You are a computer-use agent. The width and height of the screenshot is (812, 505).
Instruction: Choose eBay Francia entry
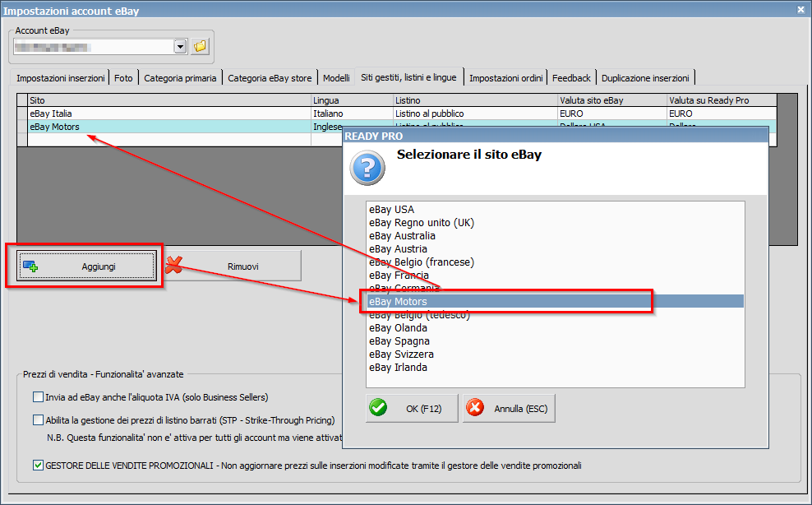pos(555,276)
